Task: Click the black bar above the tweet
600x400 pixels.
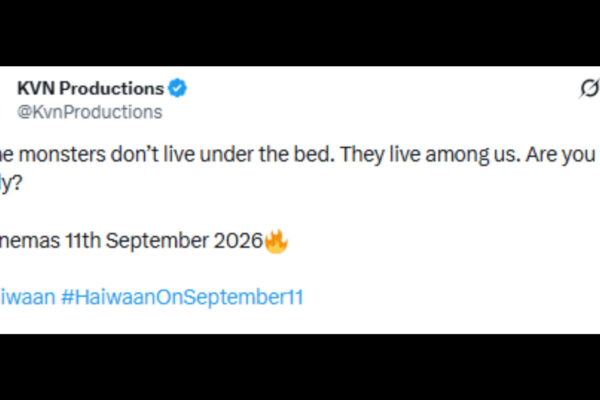Action: (300, 33)
